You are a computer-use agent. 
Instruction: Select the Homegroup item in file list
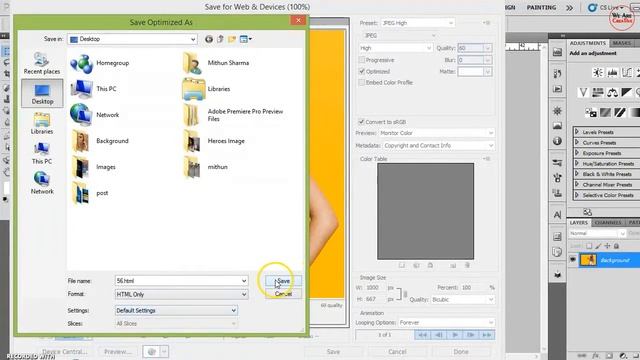click(x=100, y=63)
